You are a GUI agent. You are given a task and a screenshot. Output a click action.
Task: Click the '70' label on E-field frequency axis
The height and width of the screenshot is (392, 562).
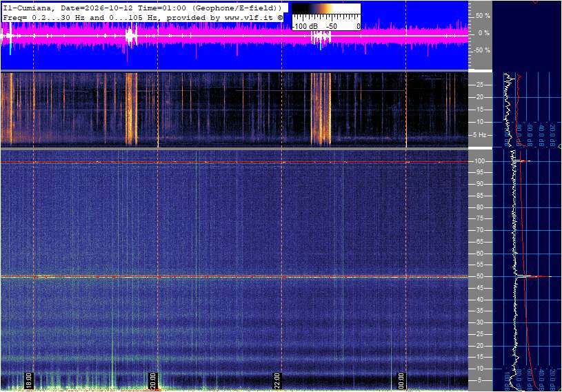pyautogui.click(x=479, y=230)
